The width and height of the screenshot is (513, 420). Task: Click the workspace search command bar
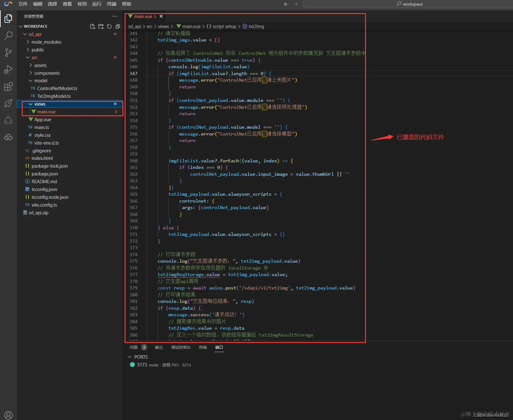(x=409, y=4)
